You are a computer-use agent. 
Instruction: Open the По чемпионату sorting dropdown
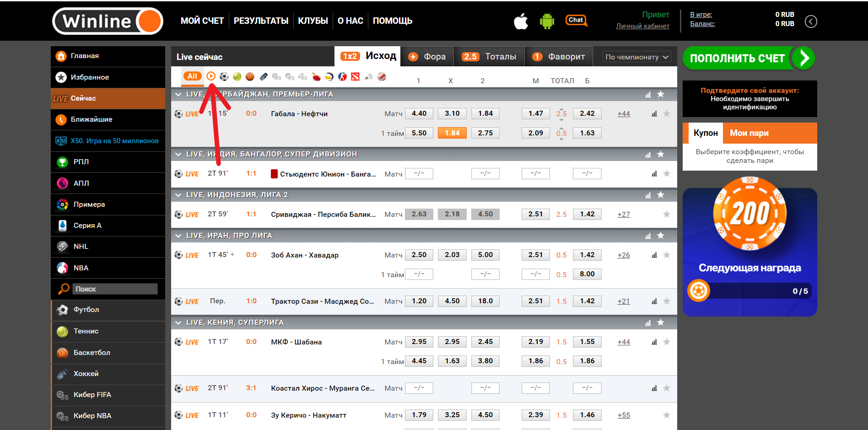pyautogui.click(x=637, y=57)
